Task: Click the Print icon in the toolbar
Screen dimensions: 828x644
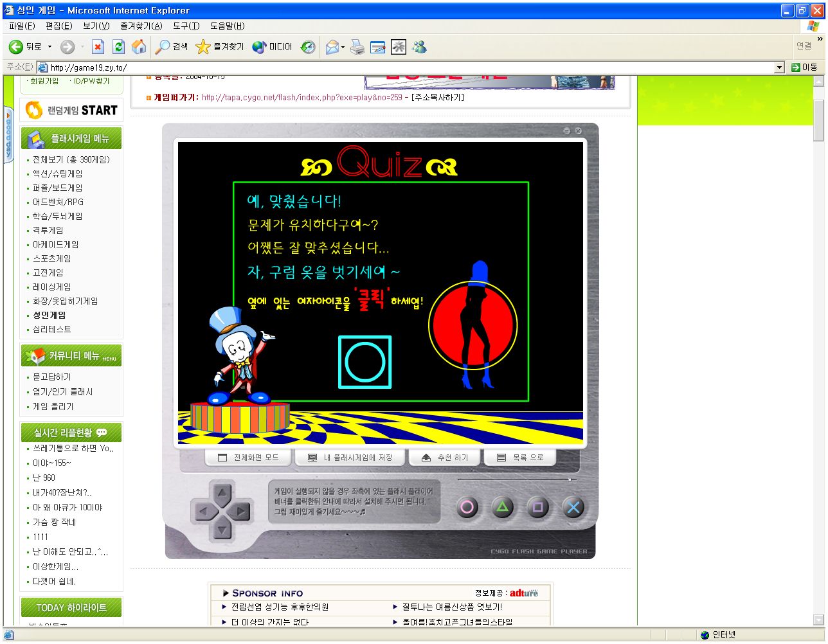Action: (x=357, y=47)
